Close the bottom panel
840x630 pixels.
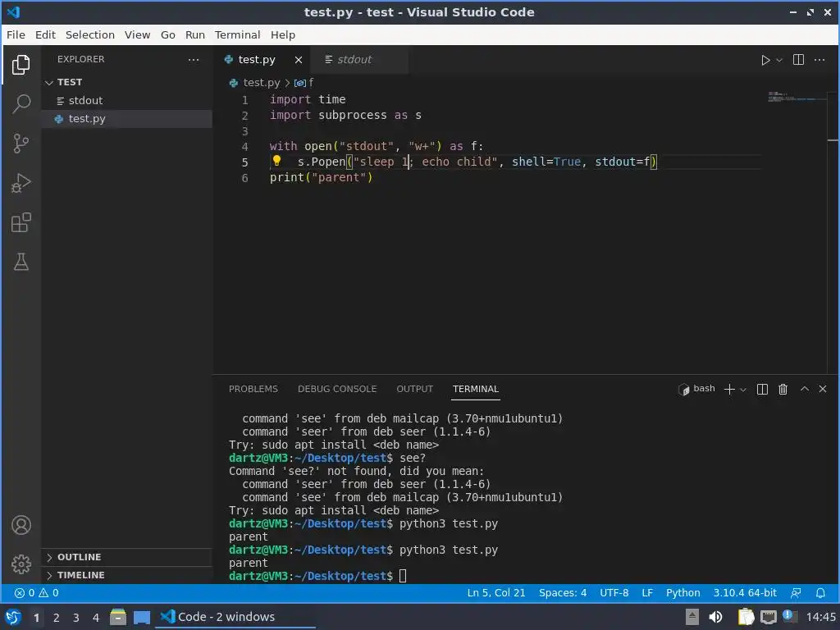tap(823, 389)
